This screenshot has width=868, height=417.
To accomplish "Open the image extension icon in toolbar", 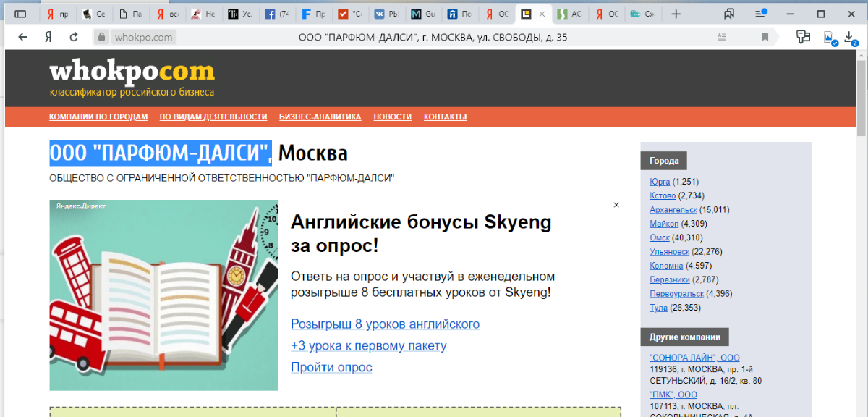I will 830,38.
